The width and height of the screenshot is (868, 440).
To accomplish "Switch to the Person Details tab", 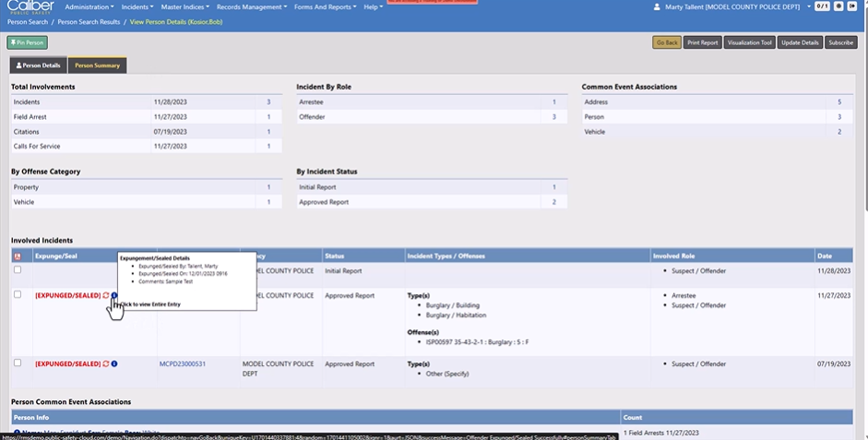I will (38, 65).
